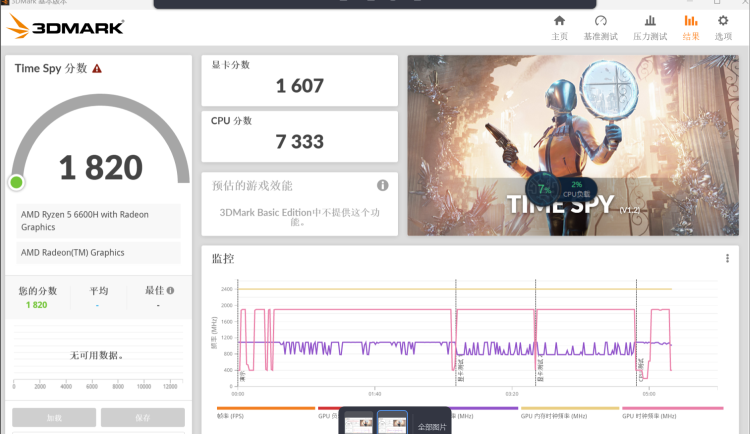
Task: Click the 05:00 time label on chart
Action: coord(649,394)
